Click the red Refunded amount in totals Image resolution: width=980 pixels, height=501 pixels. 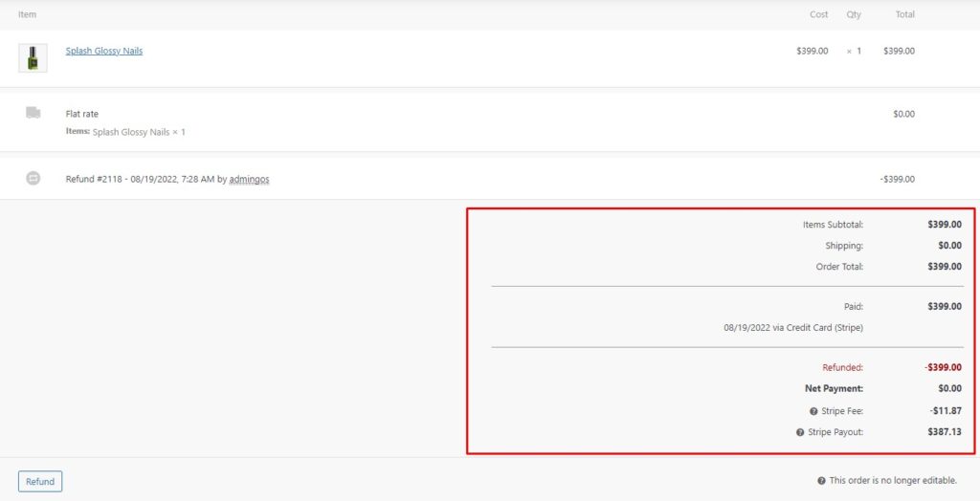coord(942,367)
